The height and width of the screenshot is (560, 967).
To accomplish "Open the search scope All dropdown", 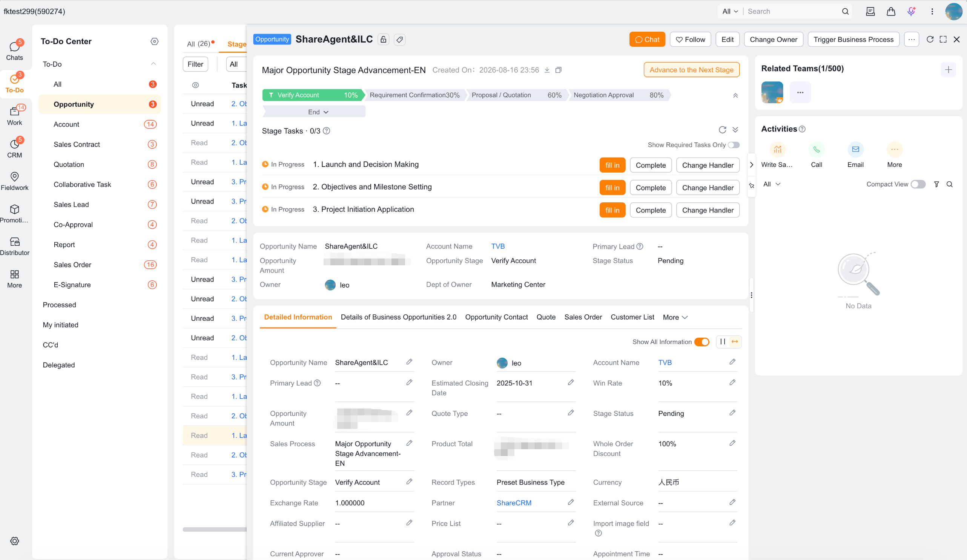I will tap(730, 12).
